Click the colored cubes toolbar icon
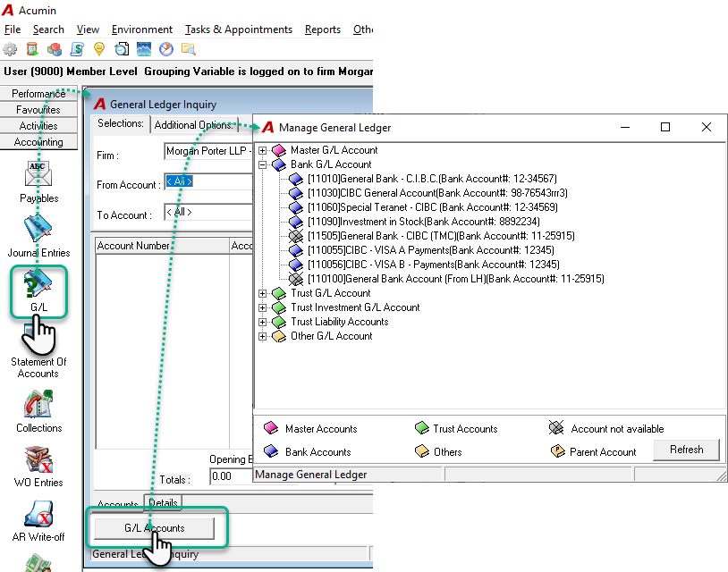Viewport: 728px width, 572px height. tap(55, 49)
